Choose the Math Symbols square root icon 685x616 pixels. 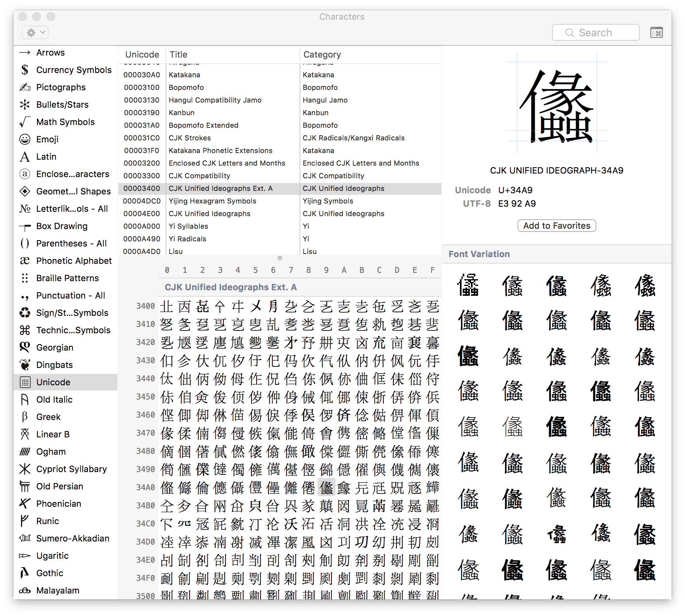(25, 122)
